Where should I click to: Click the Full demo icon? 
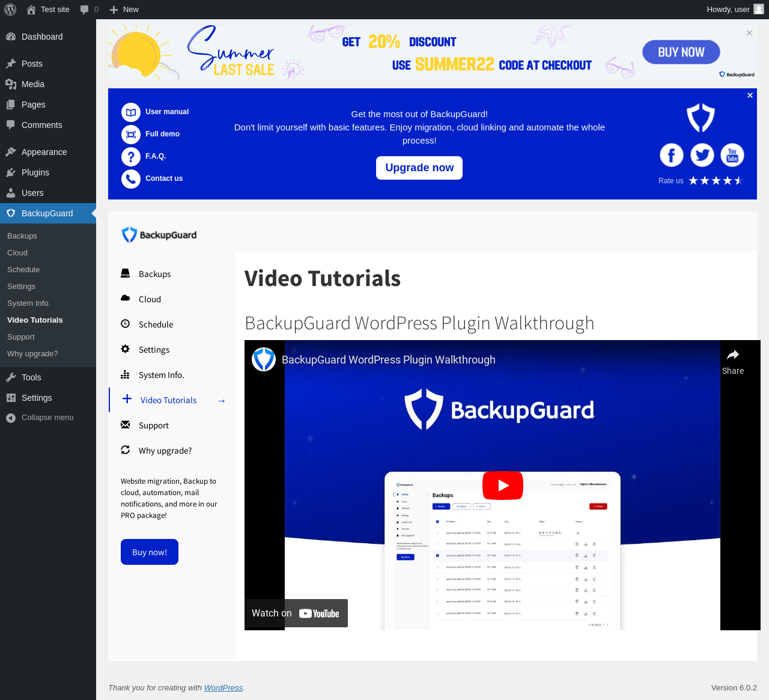pyautogui.click(x=131, y=135)
